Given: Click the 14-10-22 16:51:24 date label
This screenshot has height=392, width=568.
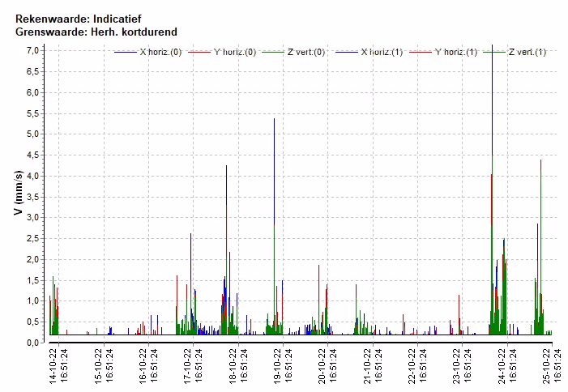Looking at the screenshot, I should pos(57,364).
